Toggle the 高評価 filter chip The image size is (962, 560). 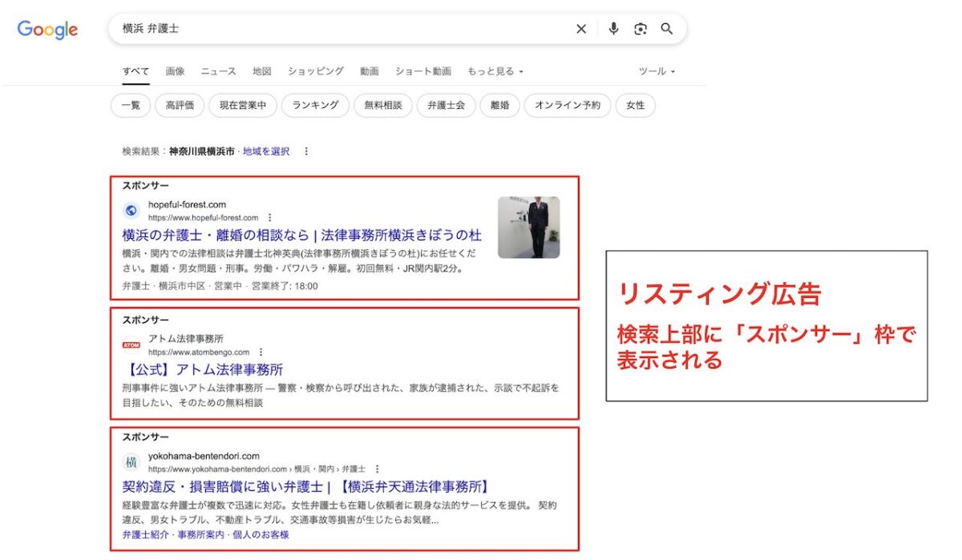[180, 106]
